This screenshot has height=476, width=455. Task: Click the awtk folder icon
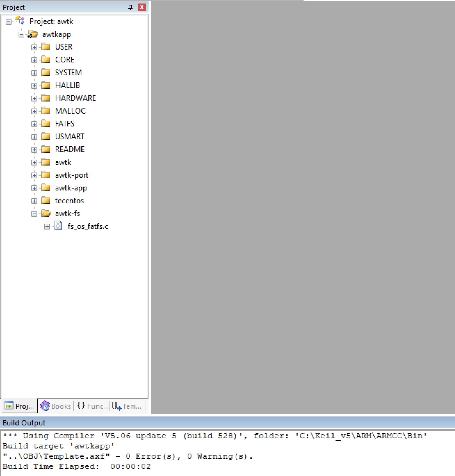click(x=45, y=162)
